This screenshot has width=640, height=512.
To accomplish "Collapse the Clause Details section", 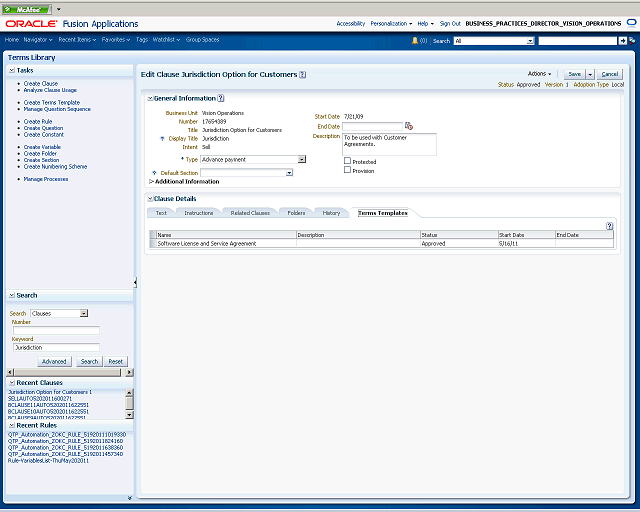I will [x=150, y=199].
